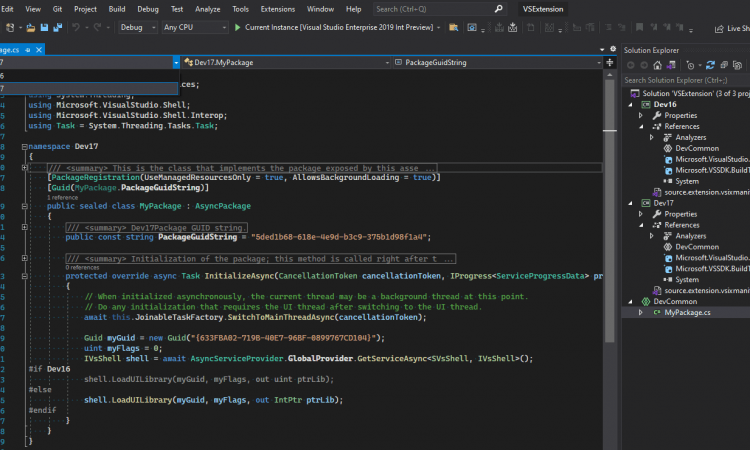This screenshot has height=450, width=750.
Task: Expand Properties under Dev16
Action: click(640, 116)
